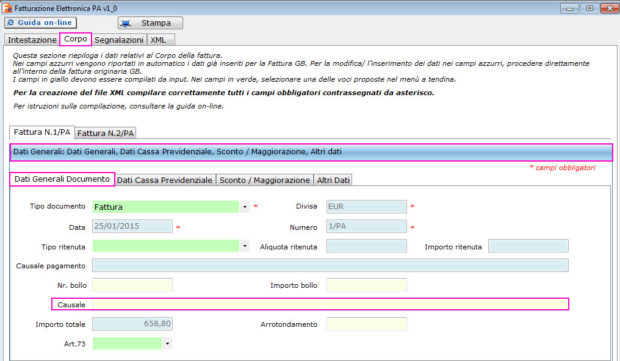Open the Segnalazioni tab
The height and width of the screenshot is (361, 620).
tap(119, 40)
